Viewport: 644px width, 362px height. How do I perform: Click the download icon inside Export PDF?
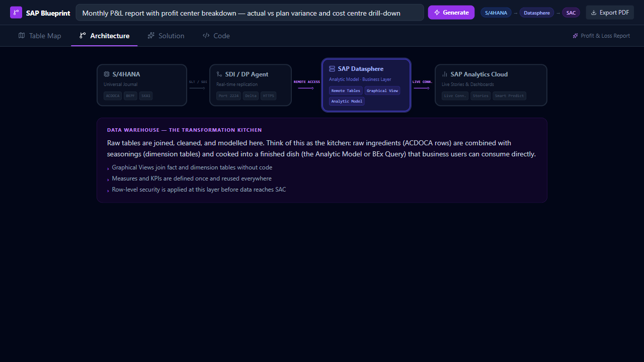(x=593, y=12)
